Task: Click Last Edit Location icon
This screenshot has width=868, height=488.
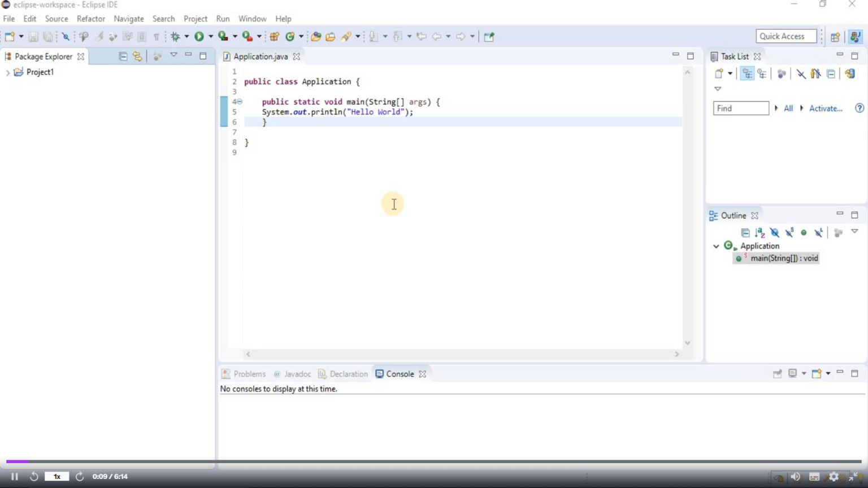Action: click(x=422, y=37)
